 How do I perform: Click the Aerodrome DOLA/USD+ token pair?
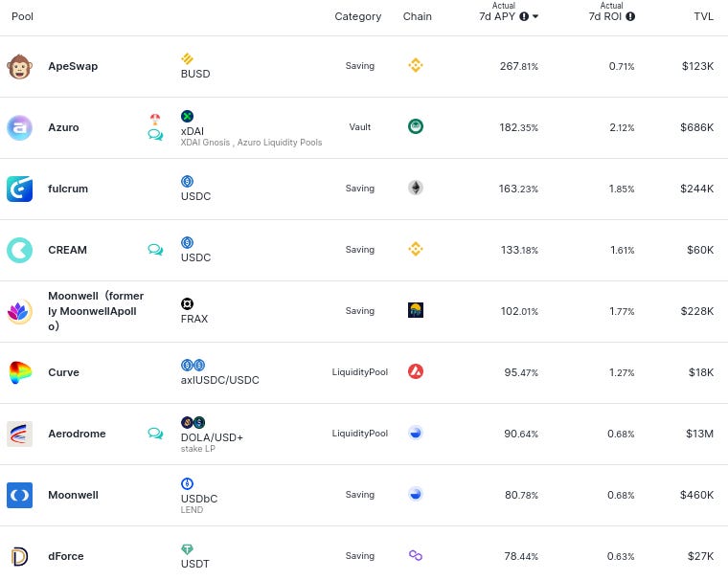coord(212,437)
